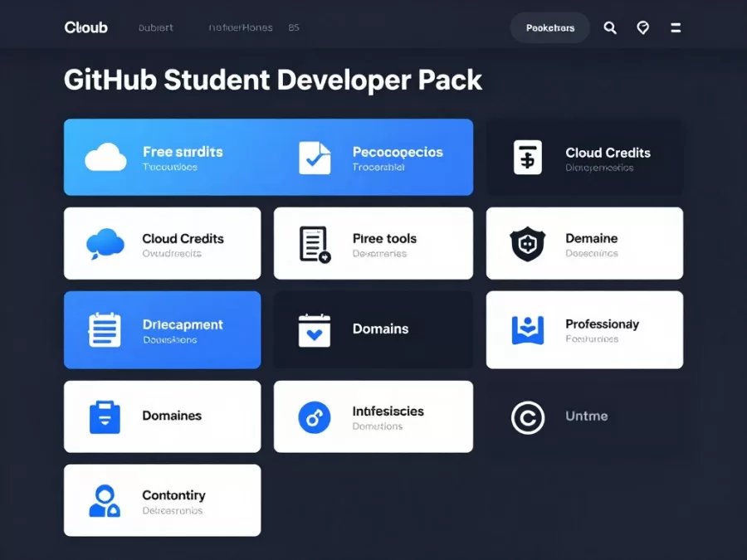Click the dollar document icon in Cloud Credits
This screenshot has width=747, height=560.
click(528, 157)
